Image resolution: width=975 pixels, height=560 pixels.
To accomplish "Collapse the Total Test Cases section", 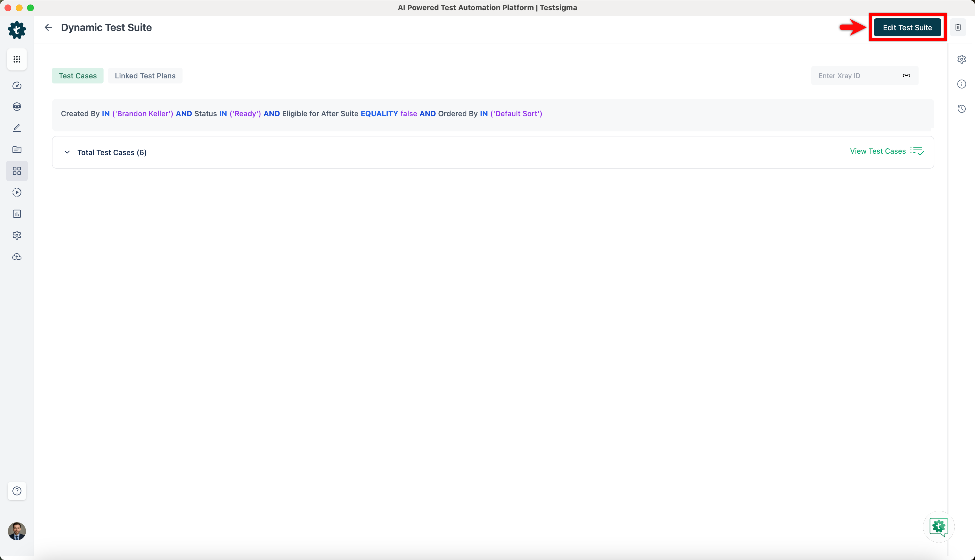I will click(67, 152).
